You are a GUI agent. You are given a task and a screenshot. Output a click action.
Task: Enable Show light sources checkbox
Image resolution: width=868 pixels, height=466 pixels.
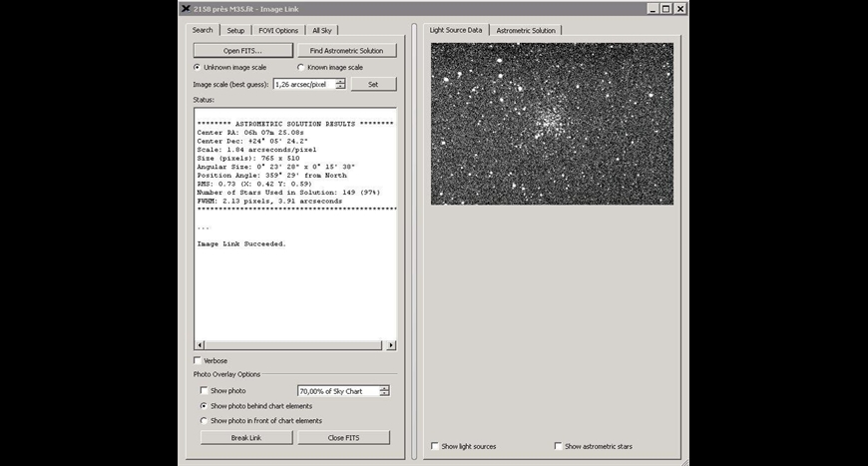435,446
